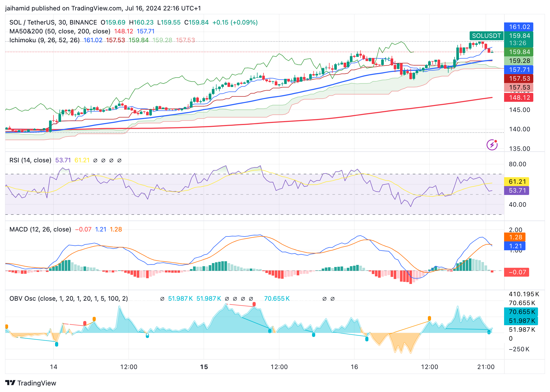Click the 53.71 purple RSI axis label
This screenshot has width=550, height=392.
coord(517,191)
